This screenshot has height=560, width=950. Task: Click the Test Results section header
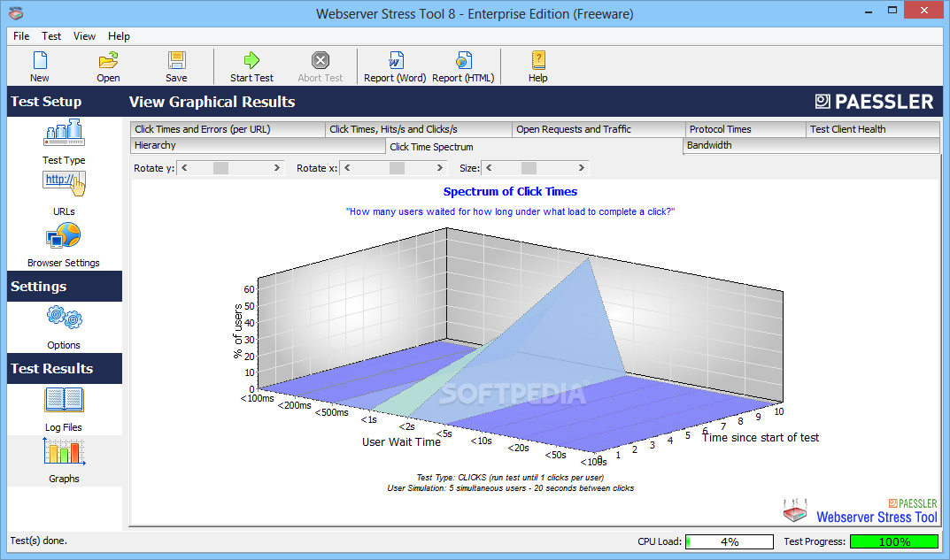(x=65, y=369)
